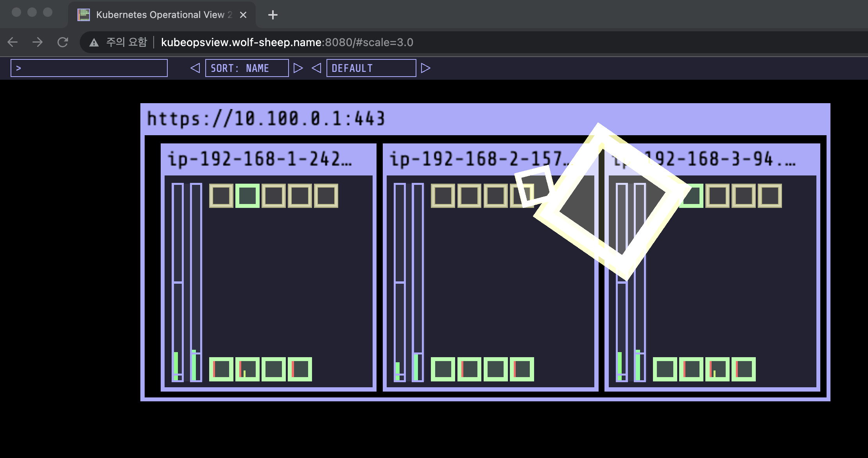Switch to previous theme left of DEFAULT
Screen dimensions: 868x458
click(x=316, y=68)
